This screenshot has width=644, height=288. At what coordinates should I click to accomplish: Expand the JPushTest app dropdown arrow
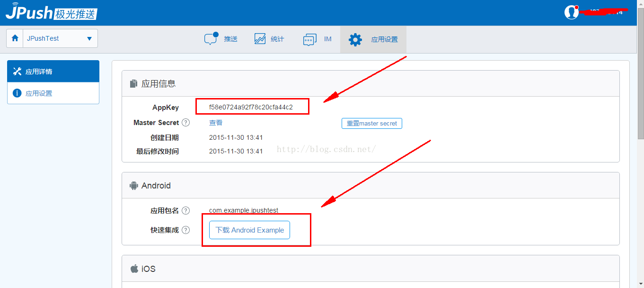coord(89,39)
